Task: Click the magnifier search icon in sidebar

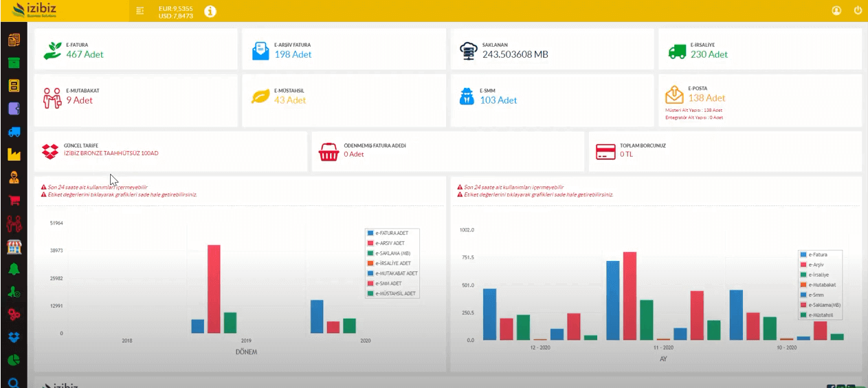Action: click(x=14, y=383)
